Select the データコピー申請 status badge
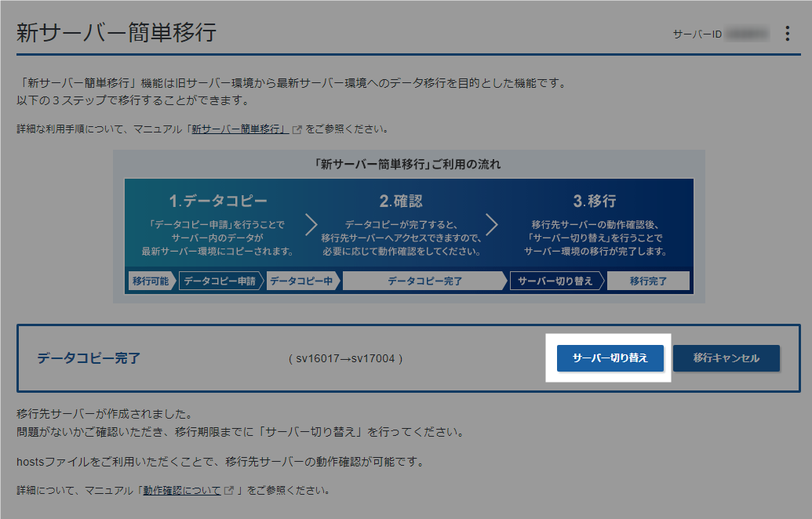Image resolution: width=812 pixels, height=519 pixels. pyautogui.click(x=220, y=280)
